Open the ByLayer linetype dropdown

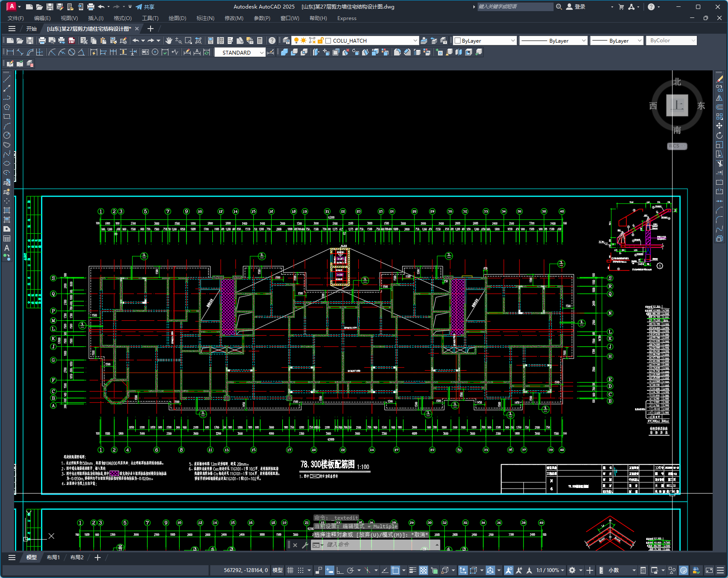(x=584, y=41)
